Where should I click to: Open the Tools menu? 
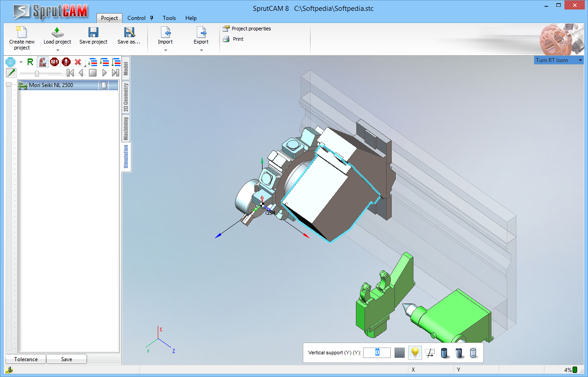point(169,18)
